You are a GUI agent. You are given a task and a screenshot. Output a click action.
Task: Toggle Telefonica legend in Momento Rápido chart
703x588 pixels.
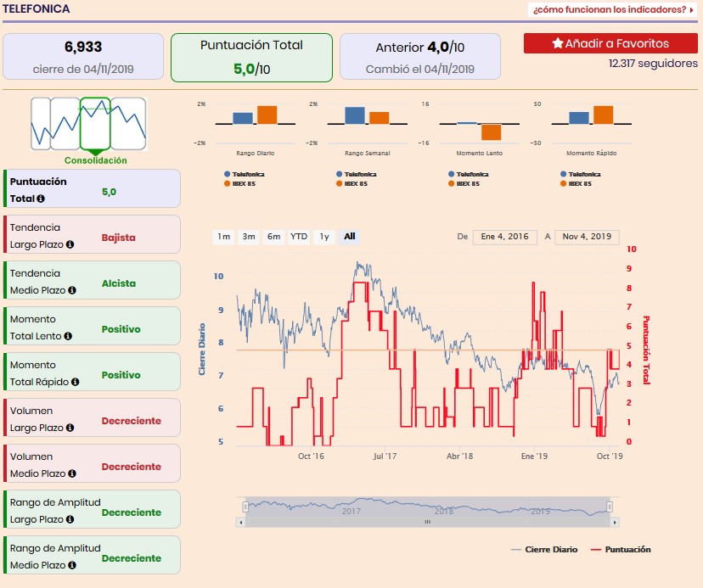pos(581,174)
